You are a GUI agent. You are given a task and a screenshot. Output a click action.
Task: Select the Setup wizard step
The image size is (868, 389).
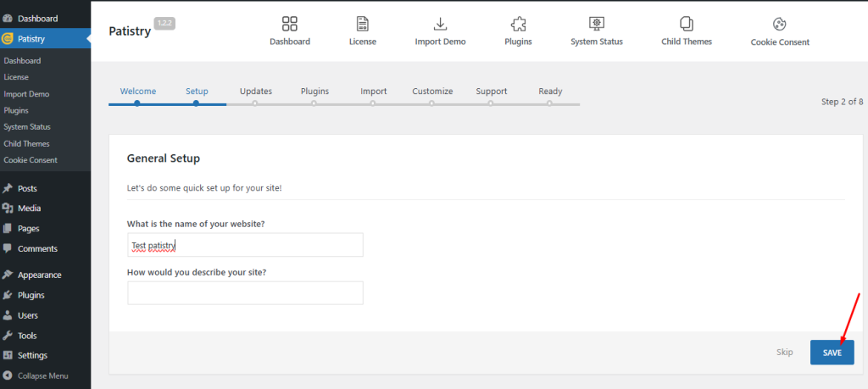pyautogui.click(x=197, y=92)
